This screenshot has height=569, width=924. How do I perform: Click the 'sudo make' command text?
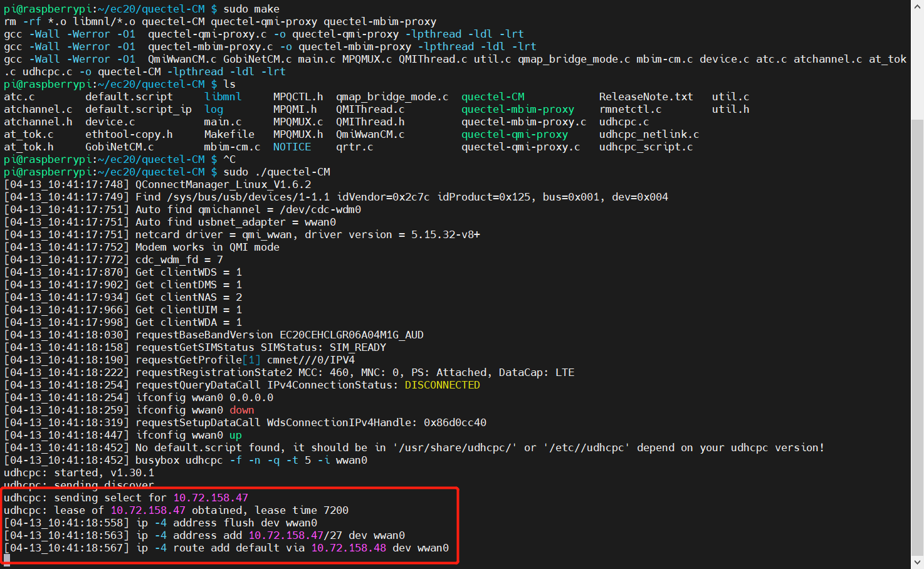coord(251,9)
